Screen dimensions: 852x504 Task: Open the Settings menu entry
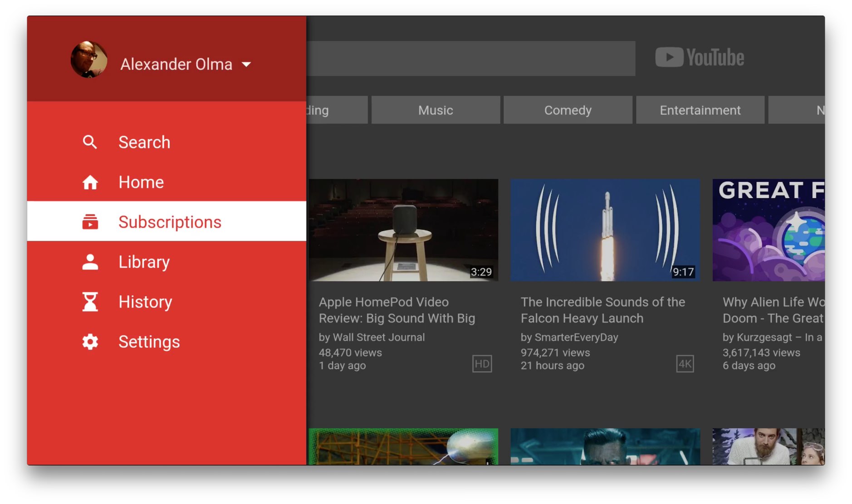[x=167, y=342]
